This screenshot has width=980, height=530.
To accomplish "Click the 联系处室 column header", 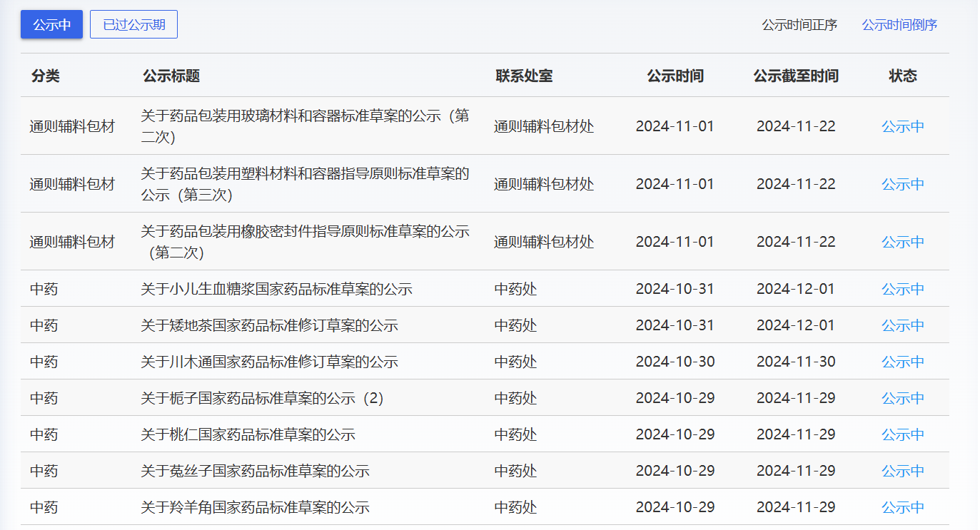I will (524, 76).
